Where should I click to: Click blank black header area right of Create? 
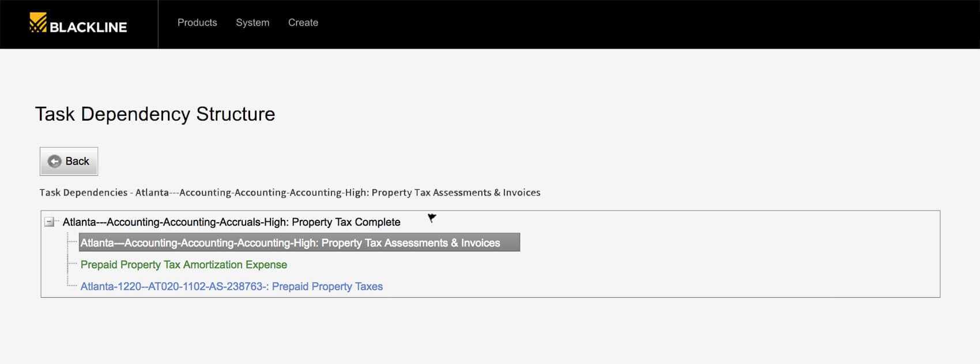point(634,24)
